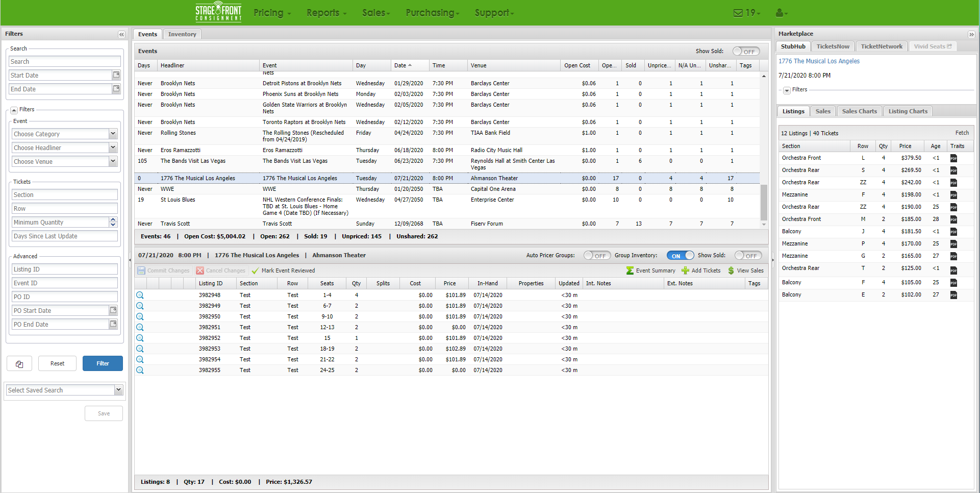Click the Stage Front Consignment logo
Viewport: 980px width, 493px height.
[x=218, y=12]
